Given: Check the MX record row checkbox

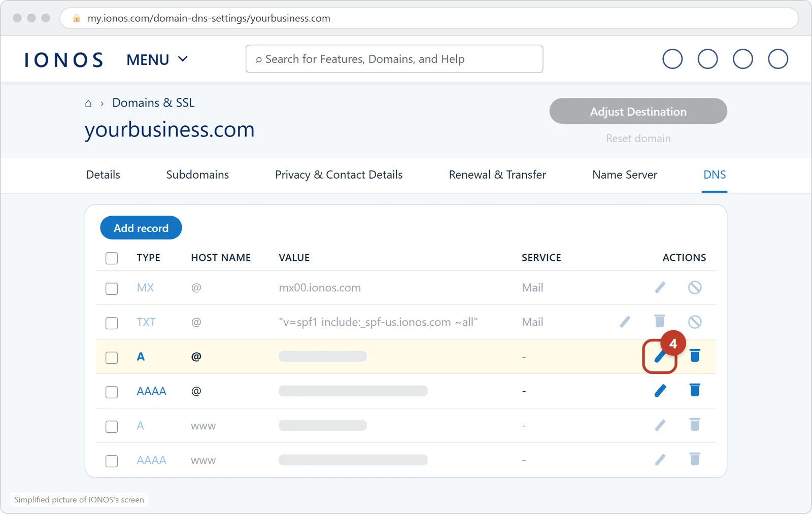Looking at the screenshot, I should (x=112, y=289).
